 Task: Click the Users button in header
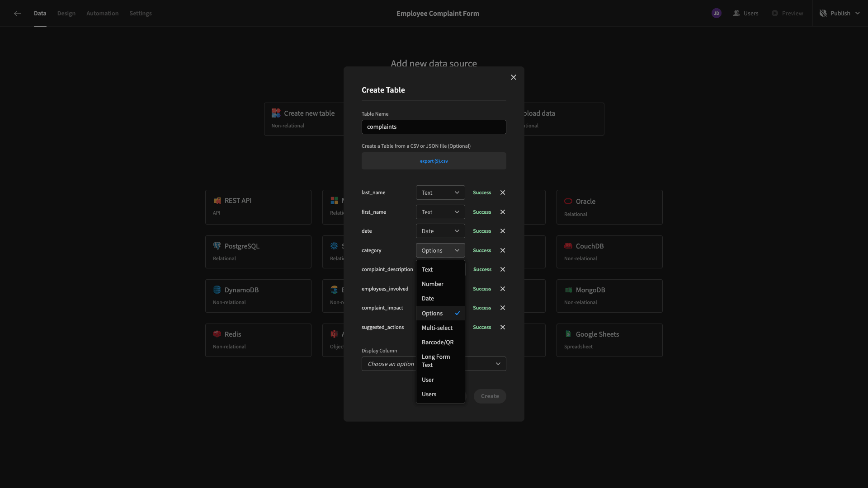point(745,14)
